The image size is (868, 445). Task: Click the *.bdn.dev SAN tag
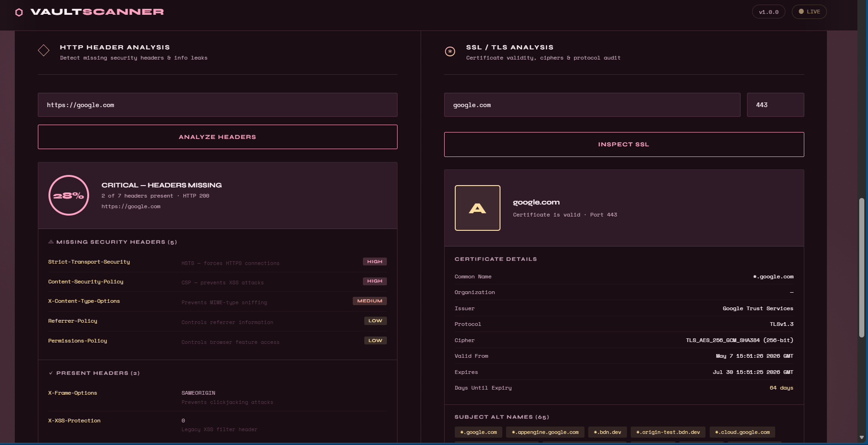(608, 433)
